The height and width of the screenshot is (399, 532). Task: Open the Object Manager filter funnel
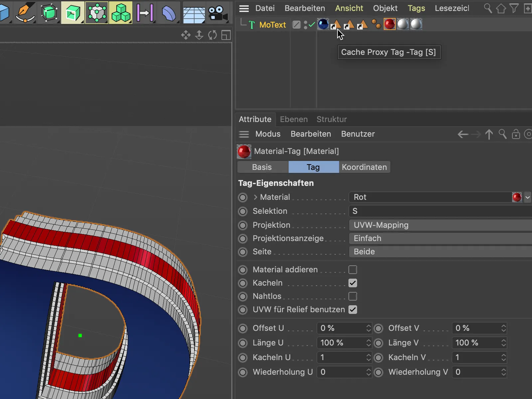click(x=514, y=8)
